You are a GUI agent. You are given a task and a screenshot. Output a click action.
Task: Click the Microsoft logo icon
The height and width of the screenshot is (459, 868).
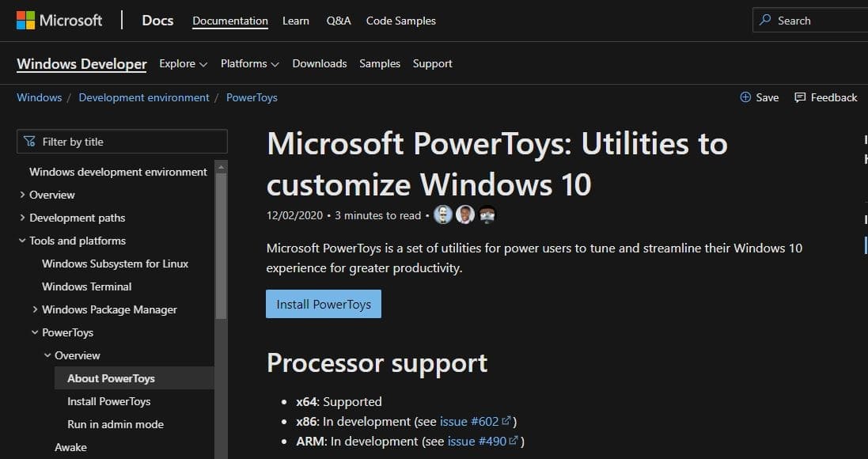(x=25, y=21)
